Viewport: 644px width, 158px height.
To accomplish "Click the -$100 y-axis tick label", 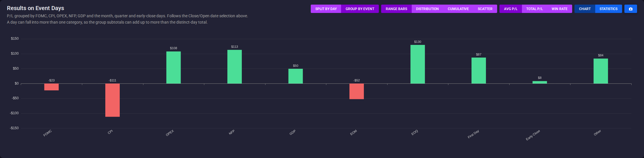I will pyautogui.click(x=14, y=113).
